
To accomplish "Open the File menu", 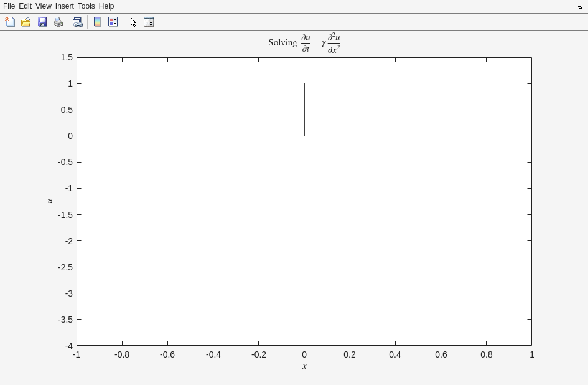I will [x=9, y=6].
